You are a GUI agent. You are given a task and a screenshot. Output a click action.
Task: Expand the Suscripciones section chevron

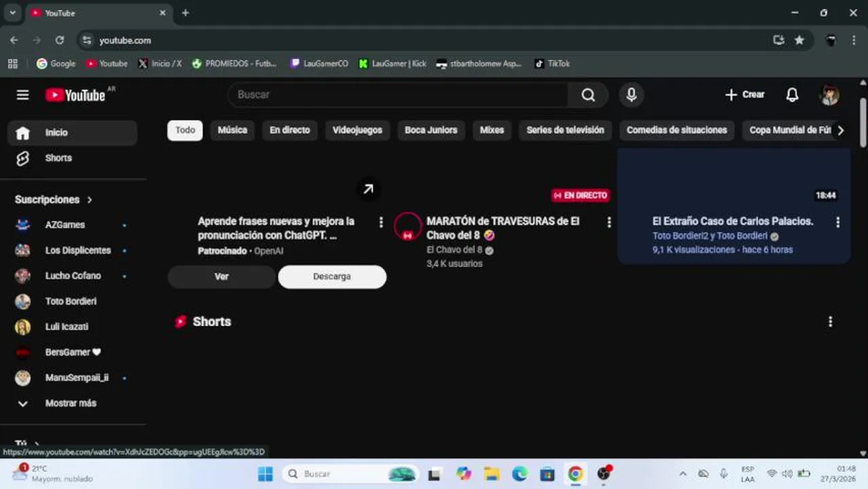[x=90, y=200]
